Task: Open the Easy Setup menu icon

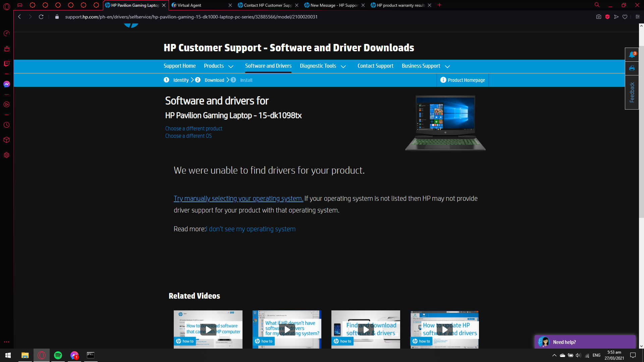Action: point(638,17)
